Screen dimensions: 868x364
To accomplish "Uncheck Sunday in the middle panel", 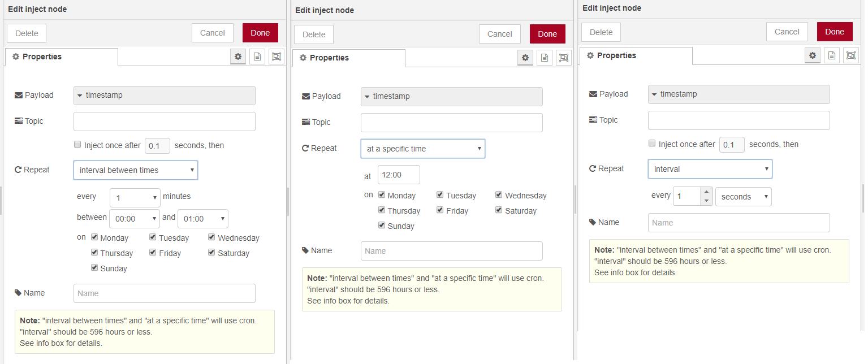I will point(382,226).
